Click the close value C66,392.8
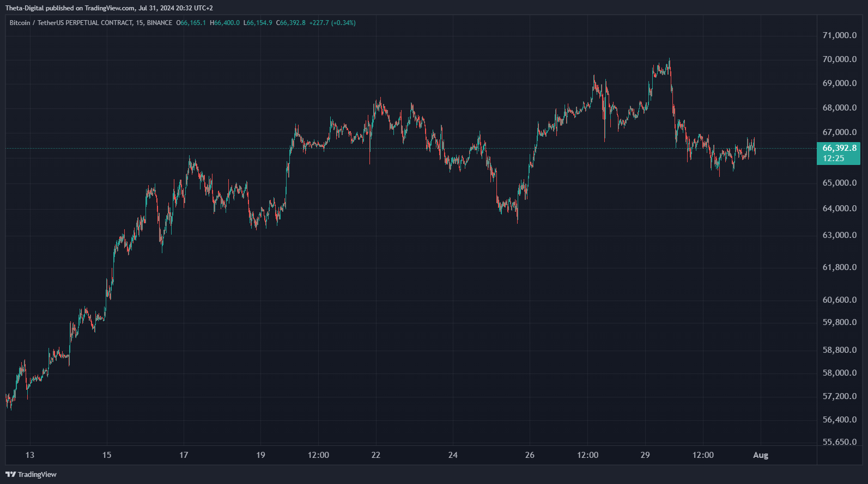Viewport: 868px width, 484px height. [291, 23]
